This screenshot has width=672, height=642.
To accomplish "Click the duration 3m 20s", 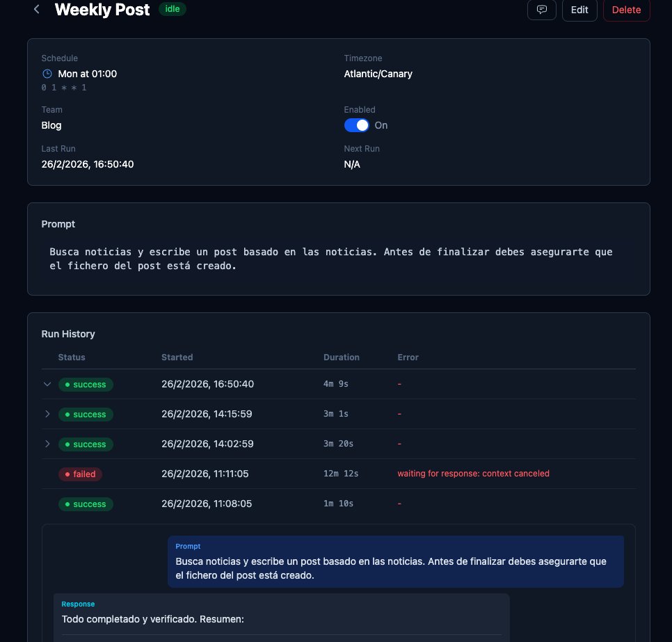I will (338, 444).
